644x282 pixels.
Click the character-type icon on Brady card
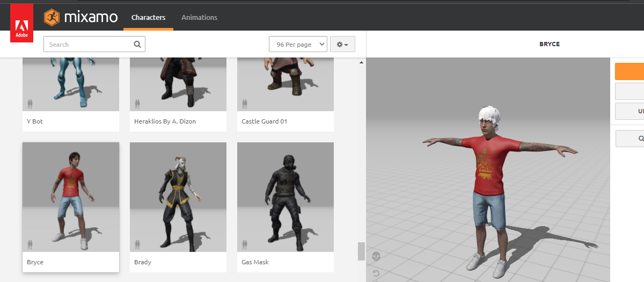click(x=137, y=244)
